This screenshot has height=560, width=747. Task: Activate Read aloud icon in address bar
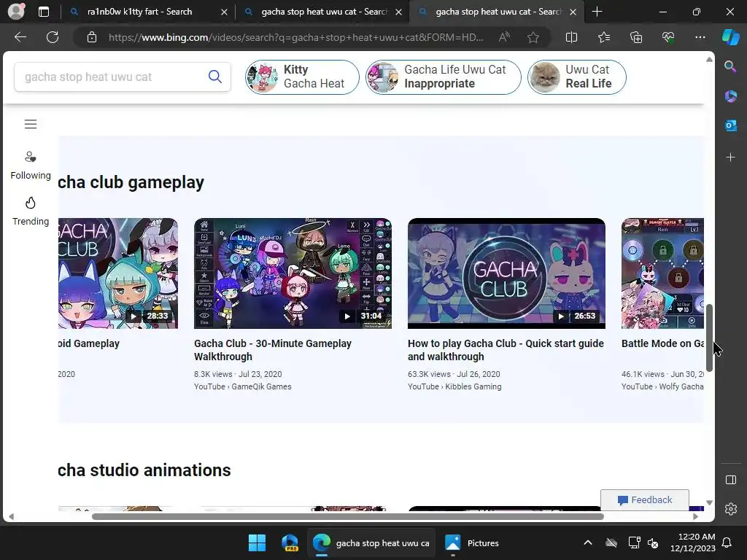[504, 37]
